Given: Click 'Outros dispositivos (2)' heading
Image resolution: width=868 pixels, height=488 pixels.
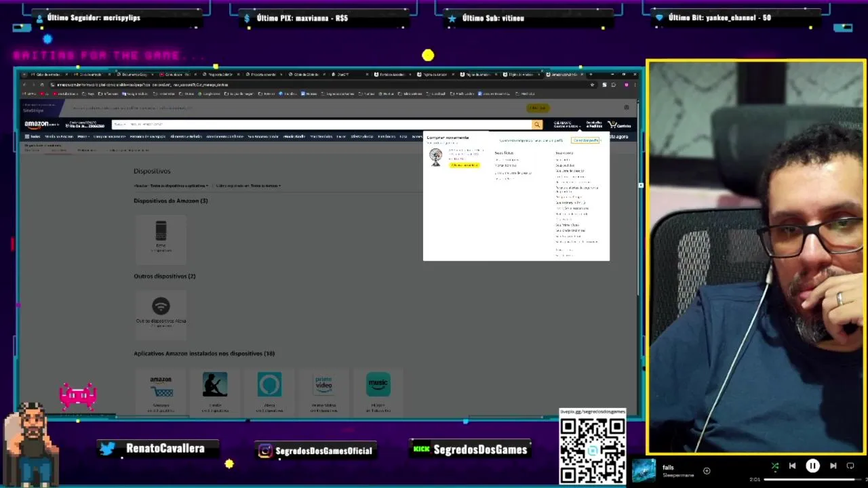Looking at the screenshot, I should click(x=165, y=276).
